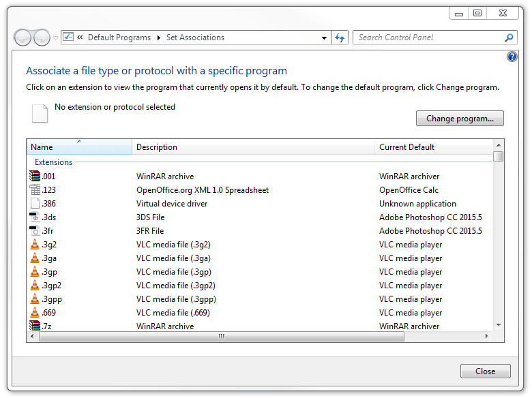Click the horizontal scrollbar right arrow

click(x=486, y=336)
